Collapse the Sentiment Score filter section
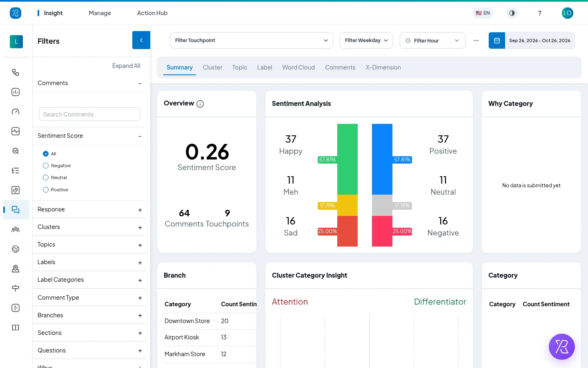 89,136
